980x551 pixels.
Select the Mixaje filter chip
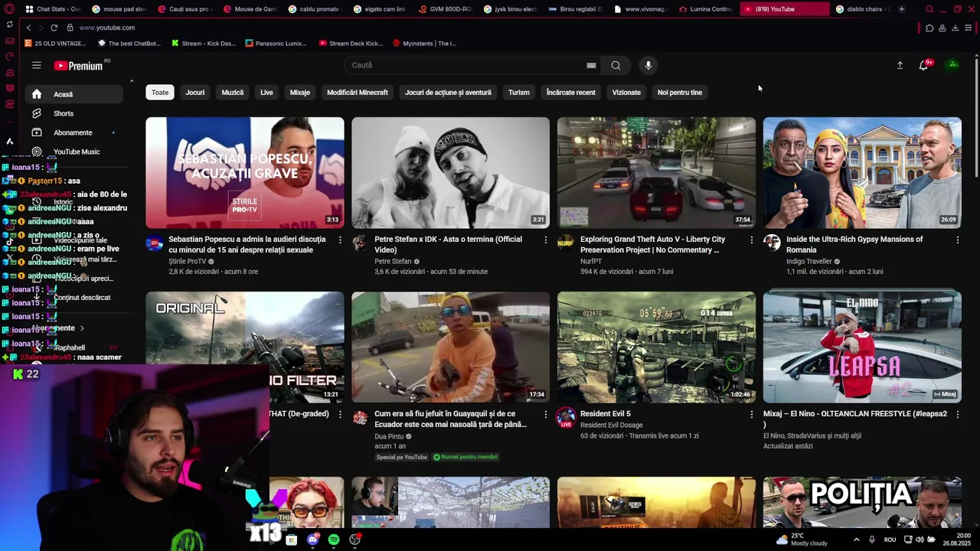click(300, 92)
